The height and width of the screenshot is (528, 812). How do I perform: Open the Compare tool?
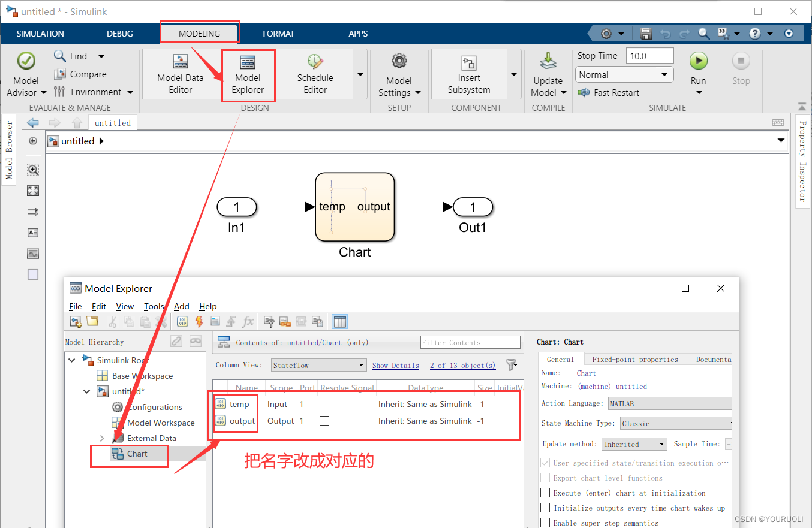[80, 74]
